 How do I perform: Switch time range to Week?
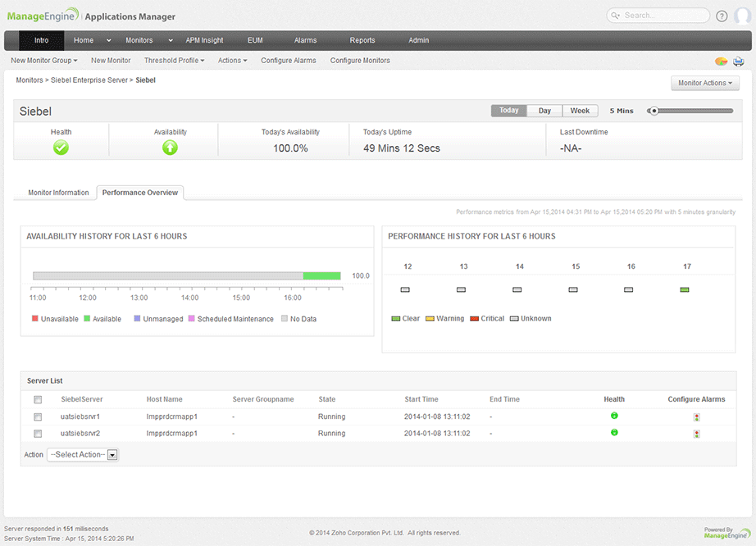click(580, 111)
